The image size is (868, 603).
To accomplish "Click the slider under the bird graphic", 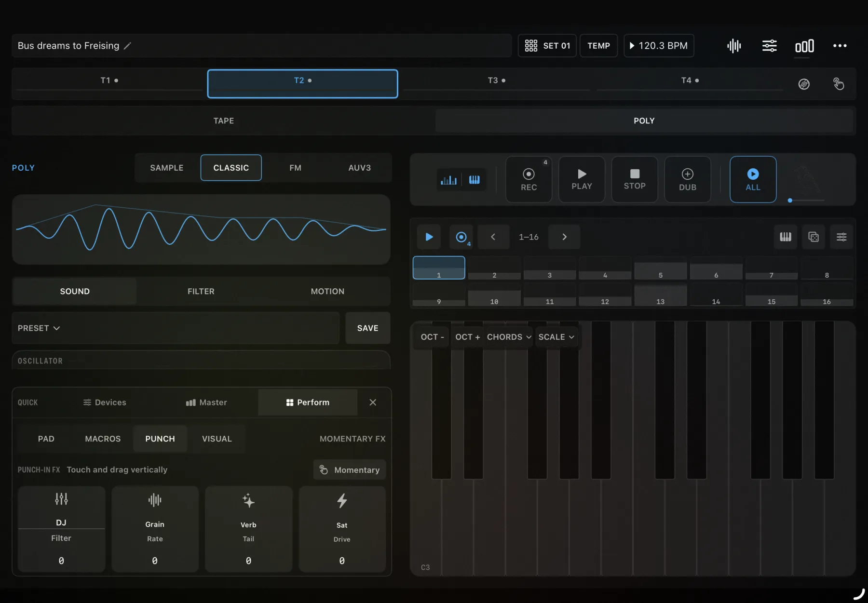I will [x=806, y=200].
